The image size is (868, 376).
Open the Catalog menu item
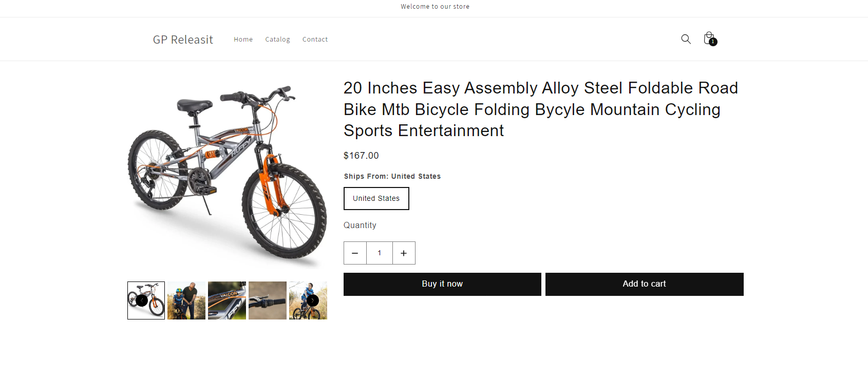pyautogui.click(x=277, y=40)
